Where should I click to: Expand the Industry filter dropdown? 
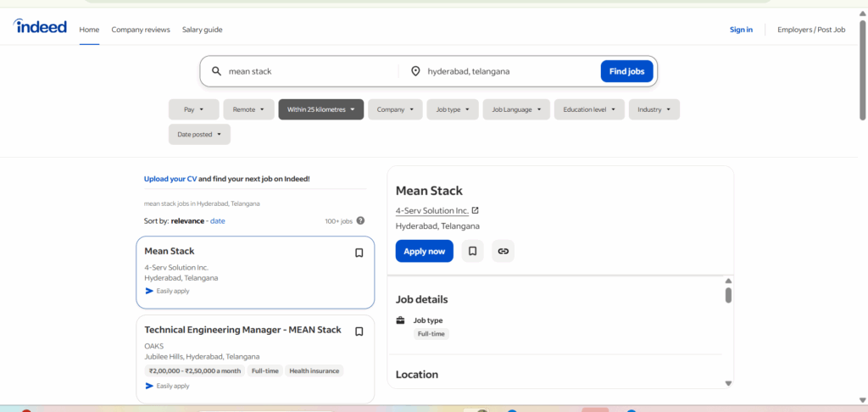pyautogui.click(x=654, y=109)
